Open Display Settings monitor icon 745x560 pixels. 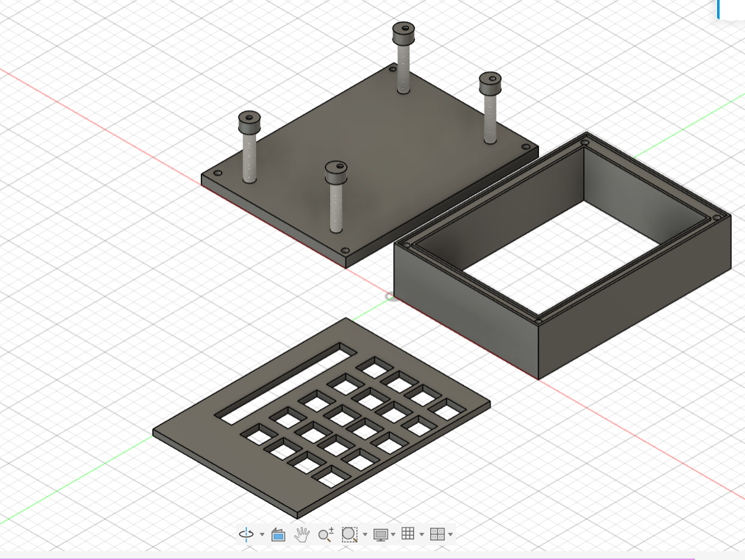[380, 535]
